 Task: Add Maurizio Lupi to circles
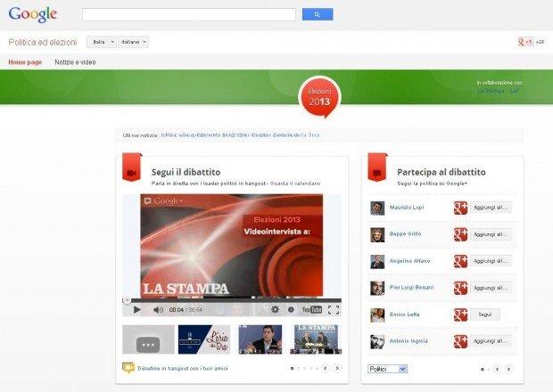coord(491,208)
